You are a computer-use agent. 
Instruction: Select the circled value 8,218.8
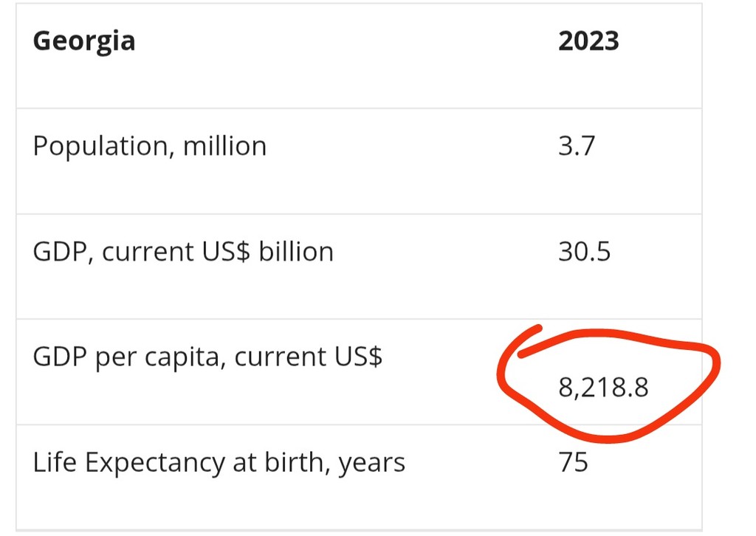point(603,388)
